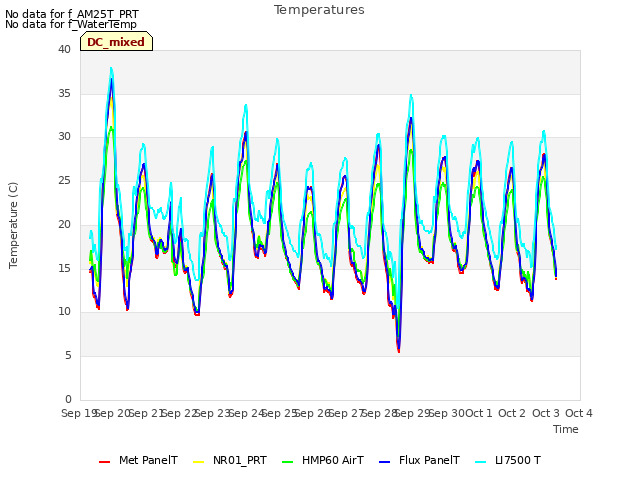Toggle the LI7500 T legend entry

coord(508,460)
